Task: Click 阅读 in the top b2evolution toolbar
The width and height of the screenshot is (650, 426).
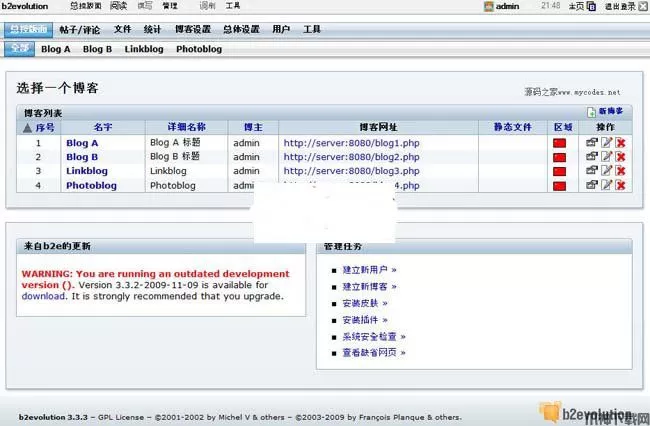Action: (119, 6)
